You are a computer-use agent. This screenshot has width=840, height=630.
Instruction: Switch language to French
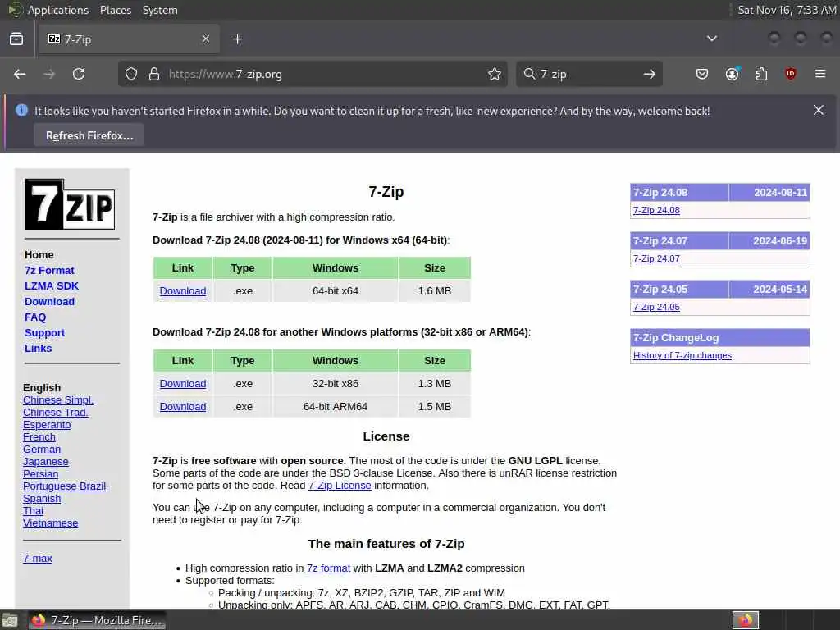point(39,437)
